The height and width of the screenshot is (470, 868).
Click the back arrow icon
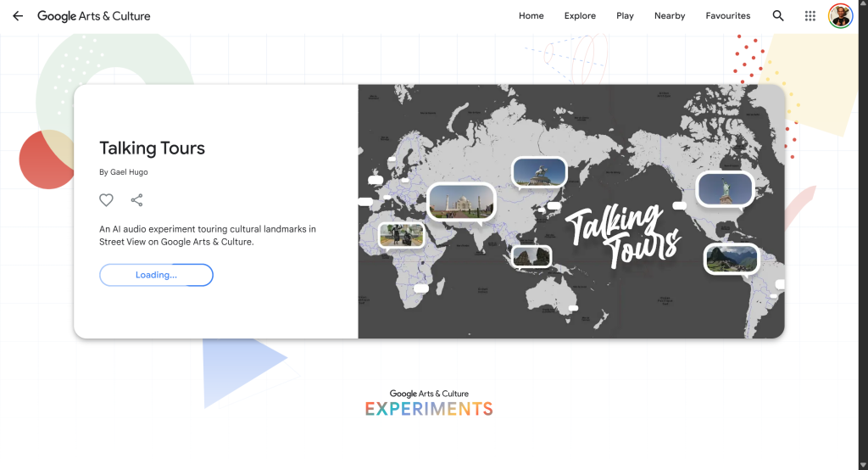18,16
